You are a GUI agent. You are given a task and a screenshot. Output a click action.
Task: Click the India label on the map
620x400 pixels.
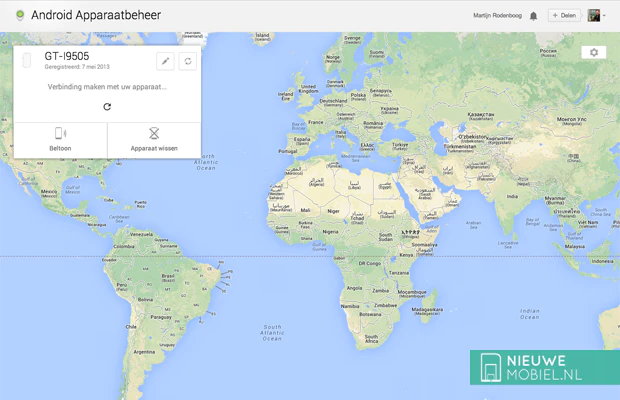point(512,196)
